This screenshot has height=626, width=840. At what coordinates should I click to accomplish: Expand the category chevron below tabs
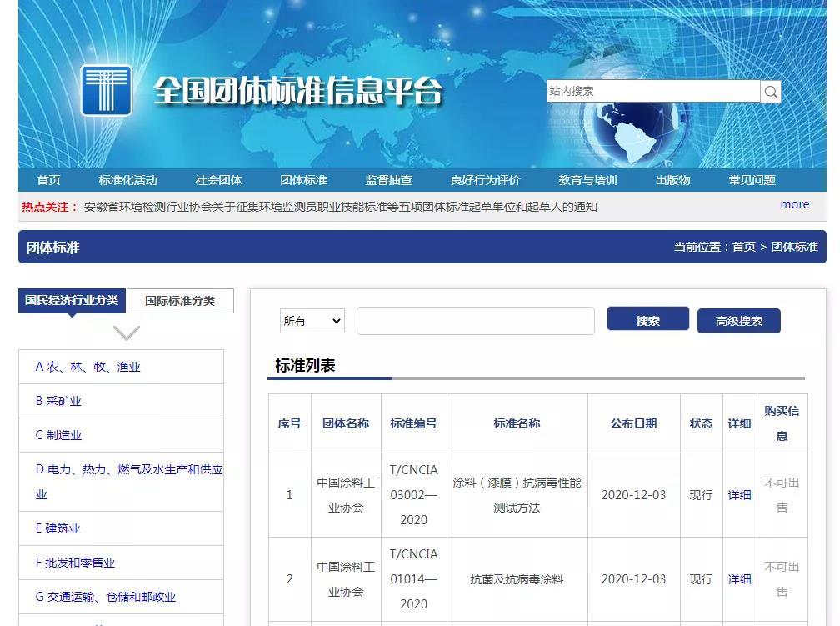click(127, 333)
